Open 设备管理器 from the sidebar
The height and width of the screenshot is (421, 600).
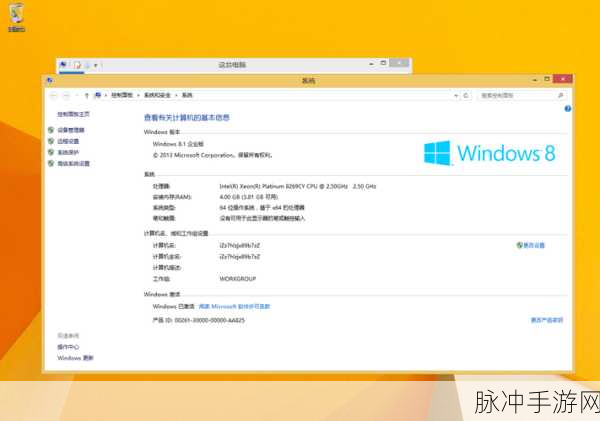pyautogui.click(x=71, y=130)
